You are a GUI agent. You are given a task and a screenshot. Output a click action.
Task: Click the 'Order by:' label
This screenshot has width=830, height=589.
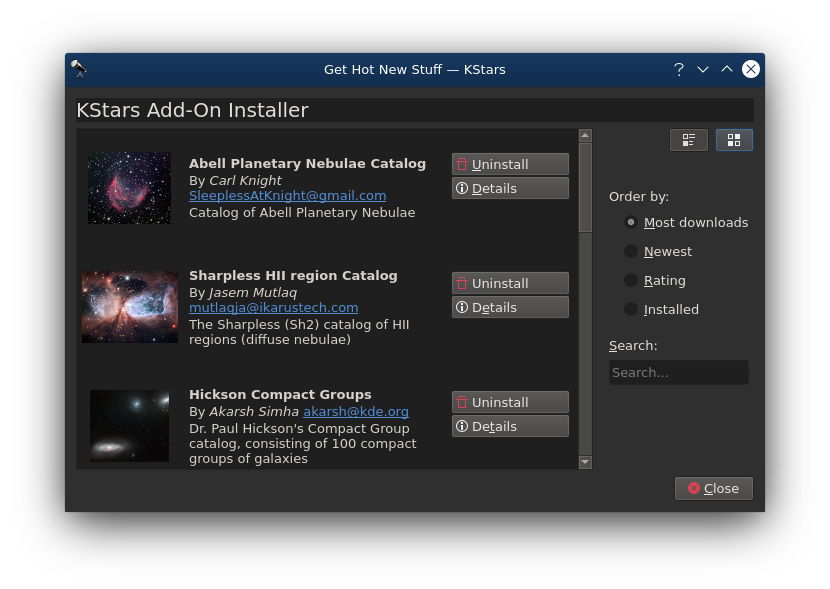pyautogui.click(x=639, y=197)
